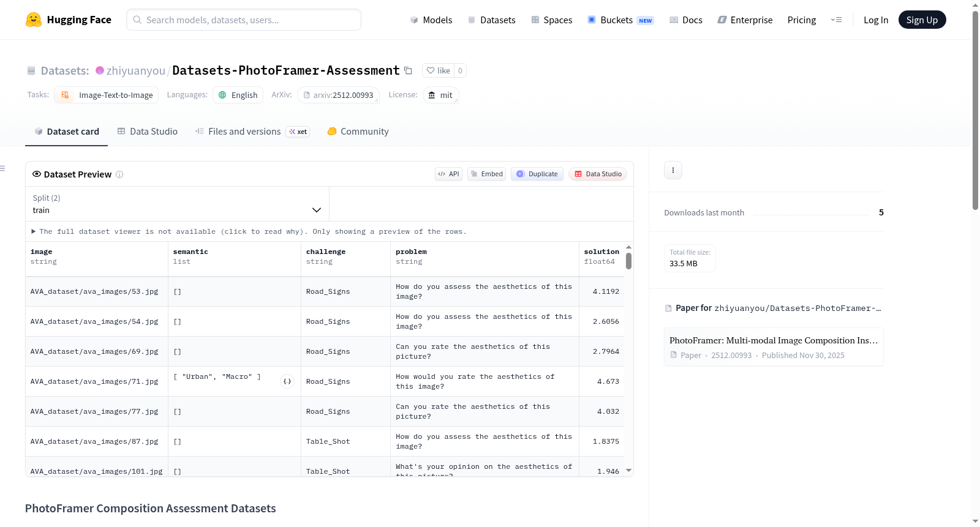Image resolution: width=980 pixels, height=527 pixels.
Task: Open the Files and versions tab
Action: pyautogui.click(x=252, y=132)
